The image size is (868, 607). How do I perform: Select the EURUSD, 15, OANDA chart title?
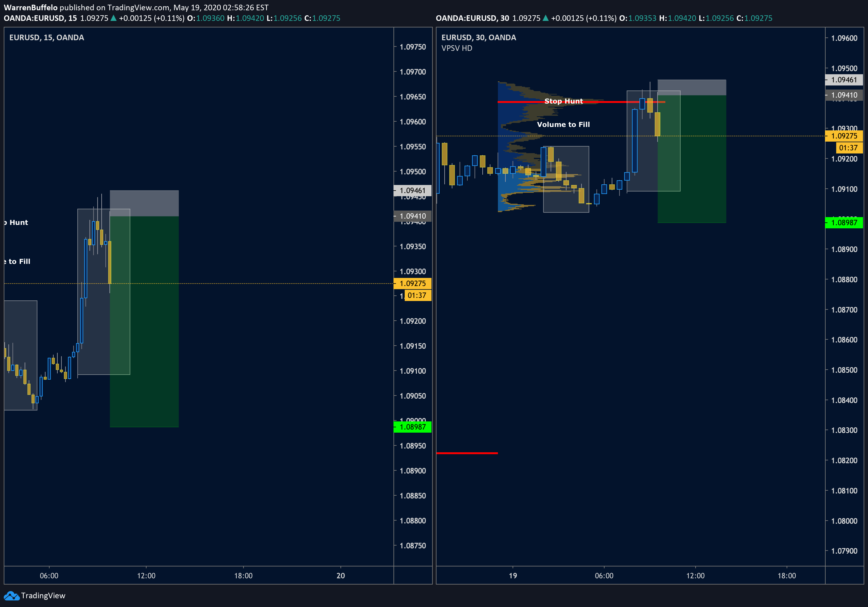click(x=46, y=37)
